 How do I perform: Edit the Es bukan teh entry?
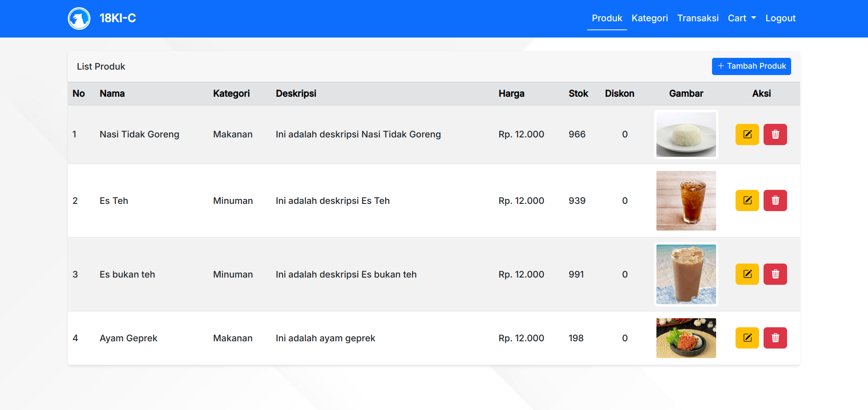point(747,274)
